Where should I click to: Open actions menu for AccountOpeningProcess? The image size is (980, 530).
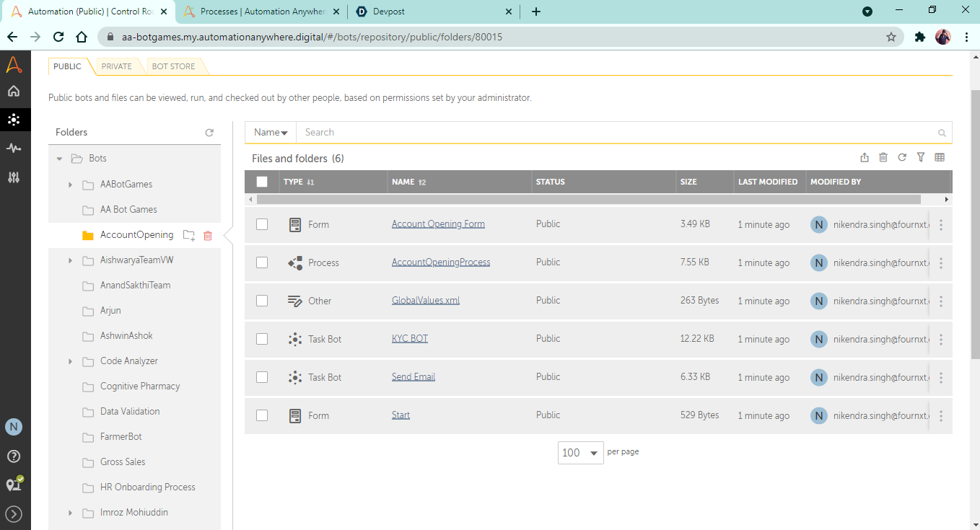[941, 263]
